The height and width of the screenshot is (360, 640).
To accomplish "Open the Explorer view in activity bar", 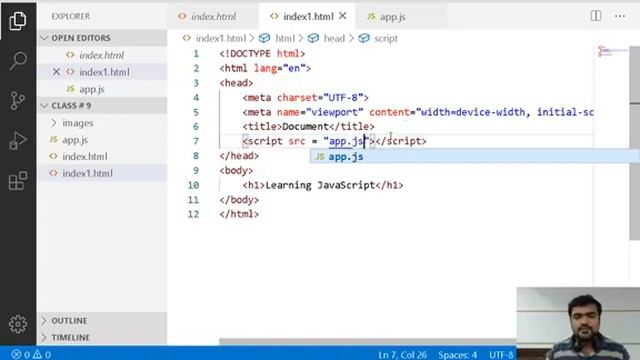I will pos(18,20).
